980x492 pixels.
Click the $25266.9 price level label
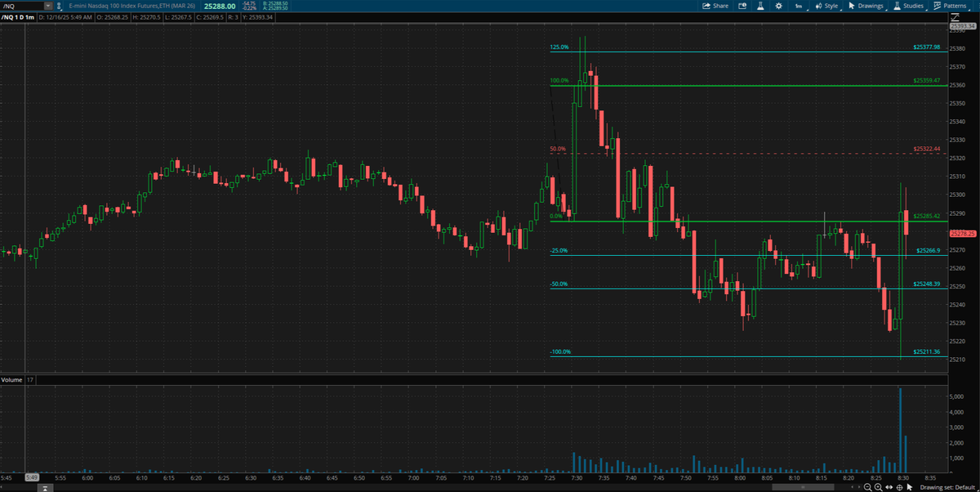929,250
